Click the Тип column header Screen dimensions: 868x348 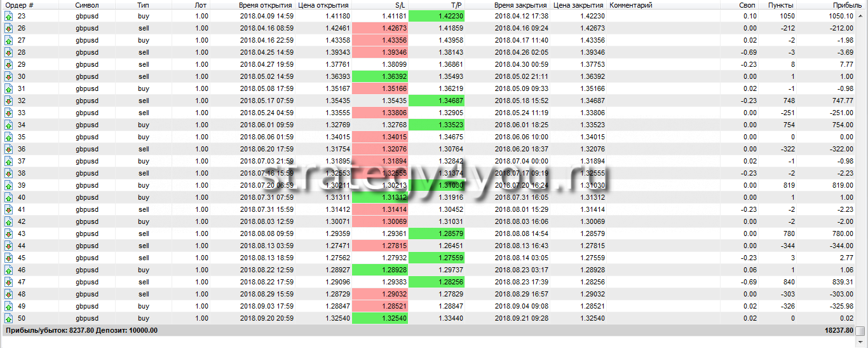pyautogui.click(x=144, y=5)
